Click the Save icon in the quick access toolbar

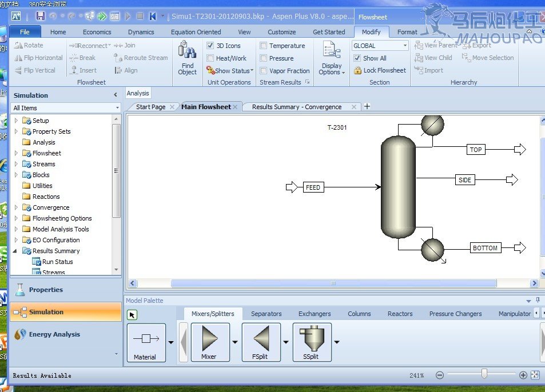point(41,16)
